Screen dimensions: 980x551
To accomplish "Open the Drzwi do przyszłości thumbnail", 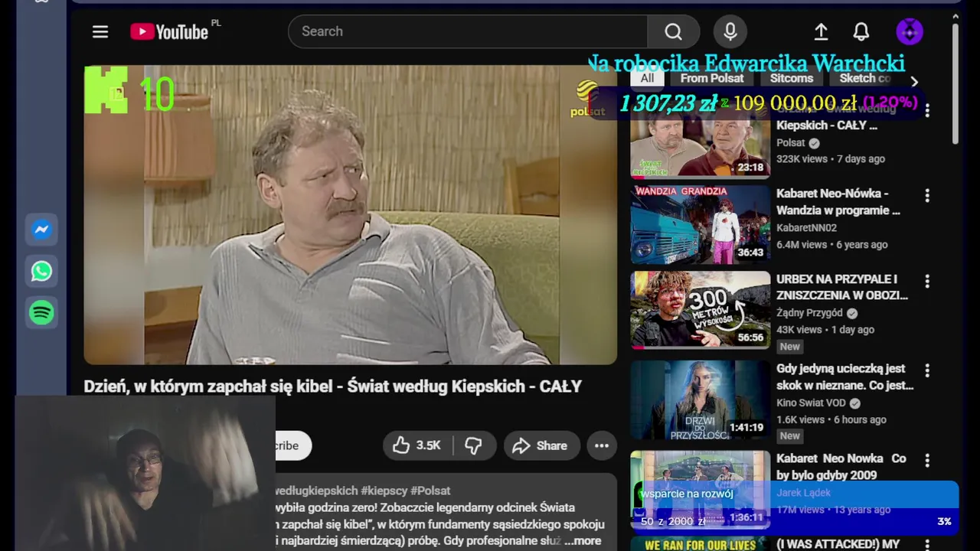I will click(700, 400).
